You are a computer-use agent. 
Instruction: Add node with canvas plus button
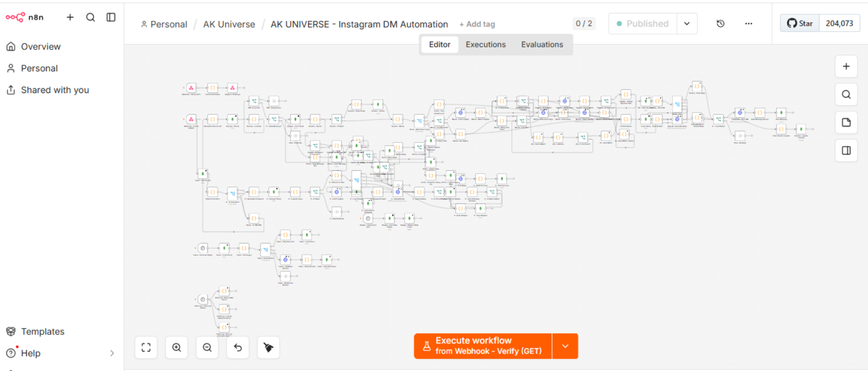[846, 66]
